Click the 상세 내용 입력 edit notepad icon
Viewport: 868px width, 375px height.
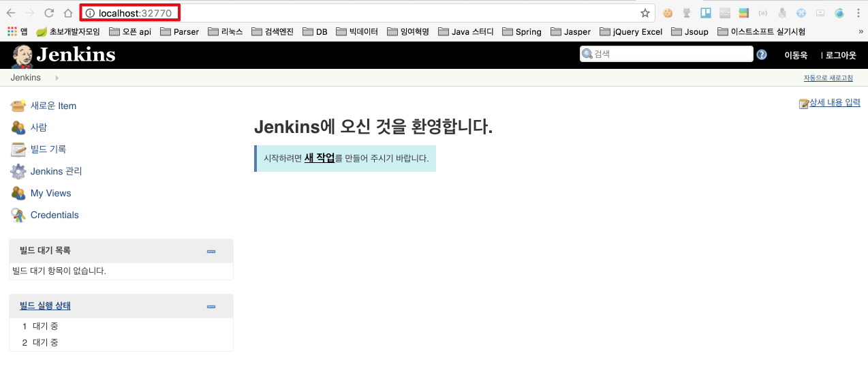click(803, 104)
